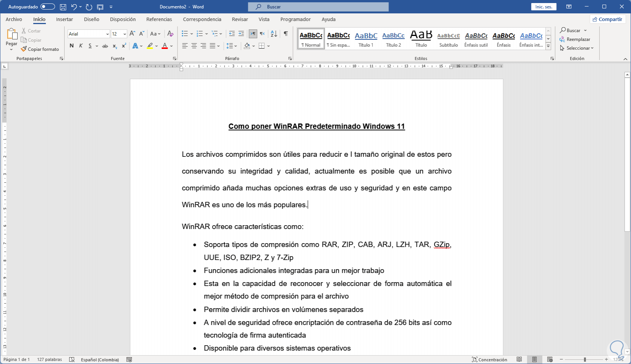631x364 pixels.
Task: Open the Archivo tab
Action: click(14, 19)
